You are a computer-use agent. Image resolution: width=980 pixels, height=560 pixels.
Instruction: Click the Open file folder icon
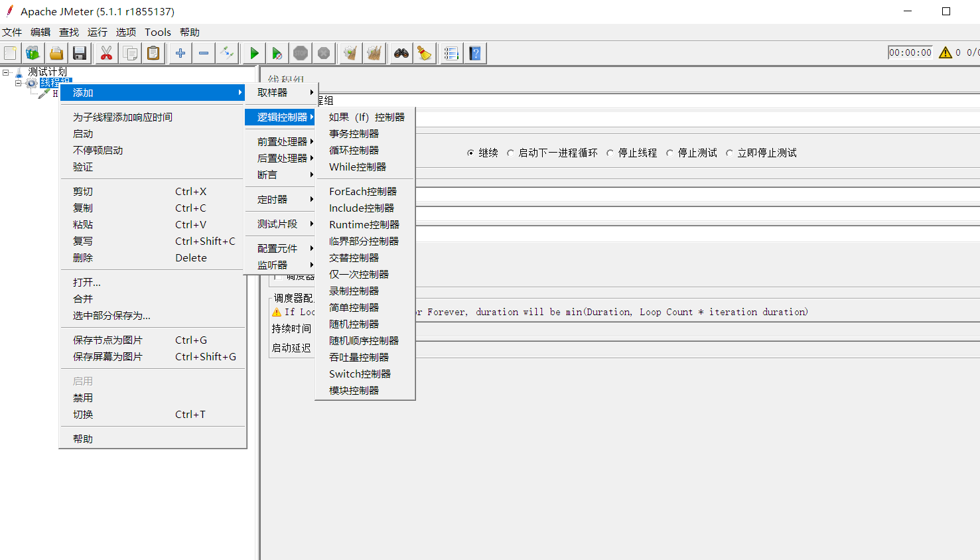coord(56,53)
